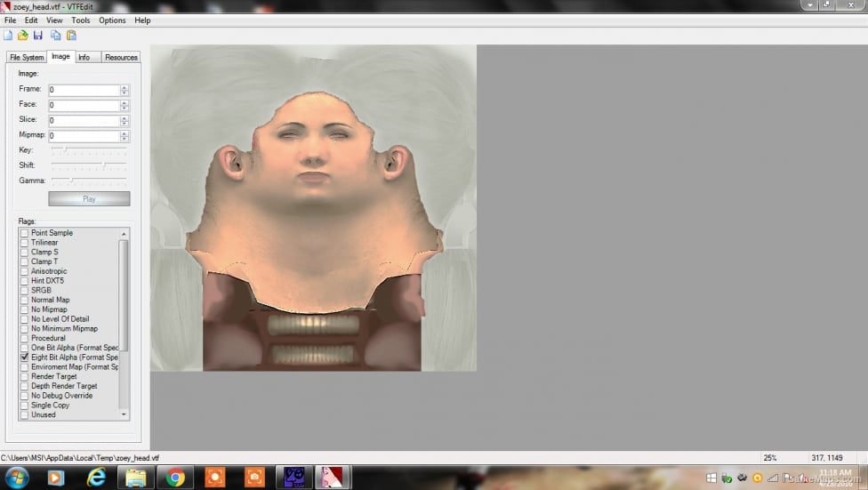This screenshot has height=490, width=868.
Task: Switch to the File System tab
Action: pyautogui.click(x=27, y=57)
